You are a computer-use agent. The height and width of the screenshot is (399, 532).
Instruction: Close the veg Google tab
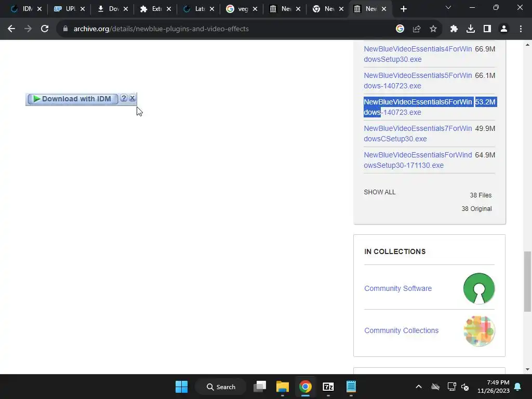coord(255,9)
